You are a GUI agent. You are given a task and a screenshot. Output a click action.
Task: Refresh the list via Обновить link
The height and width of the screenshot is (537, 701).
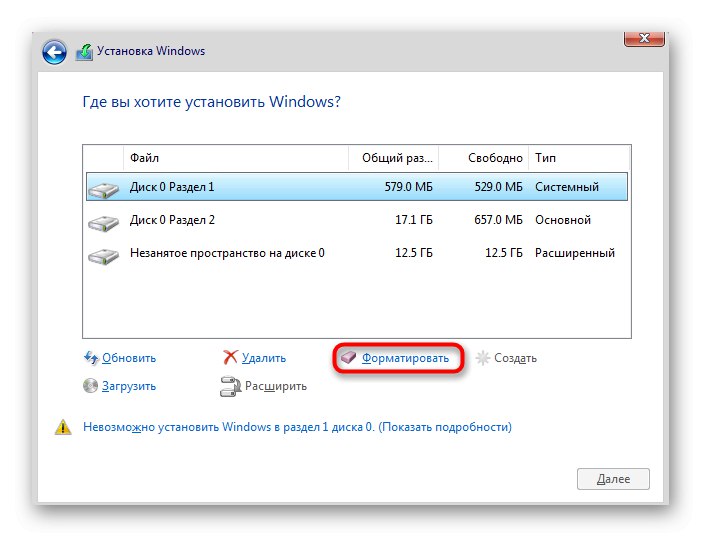tap(129, 358)
